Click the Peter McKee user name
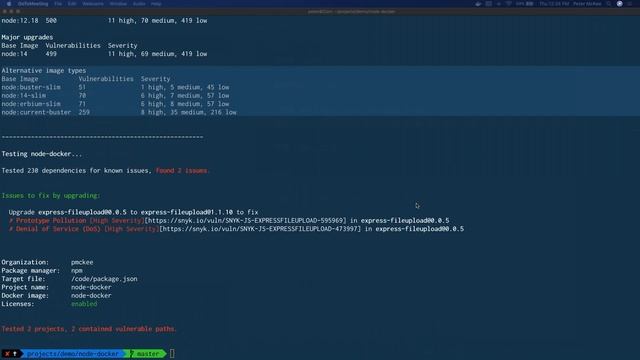The width and height of the screenshot is (640, 360). tap(587, 4)
